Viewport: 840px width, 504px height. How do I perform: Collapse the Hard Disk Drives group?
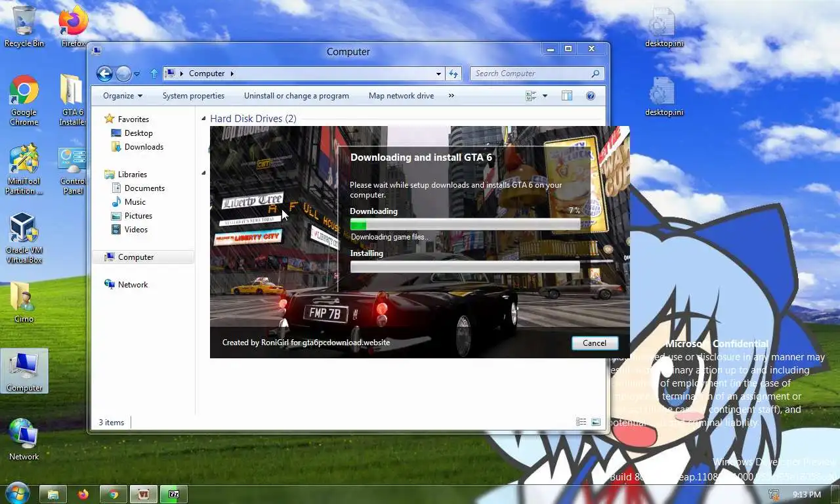coord(203,119)
